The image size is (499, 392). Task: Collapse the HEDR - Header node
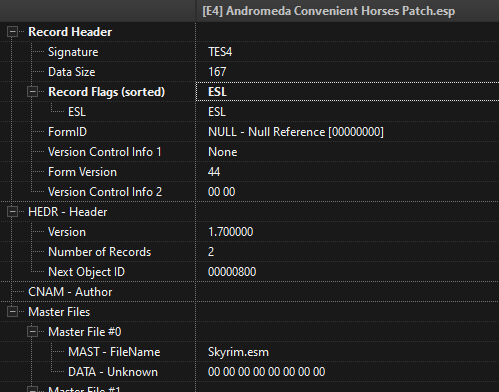click(x=12, y=212)
